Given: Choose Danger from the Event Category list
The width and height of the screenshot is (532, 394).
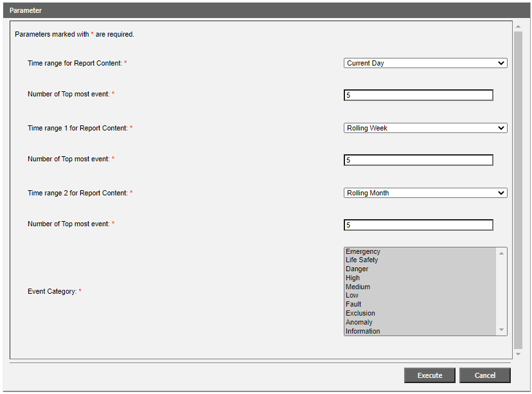Looking at the screenshot, I should [357, 269].
